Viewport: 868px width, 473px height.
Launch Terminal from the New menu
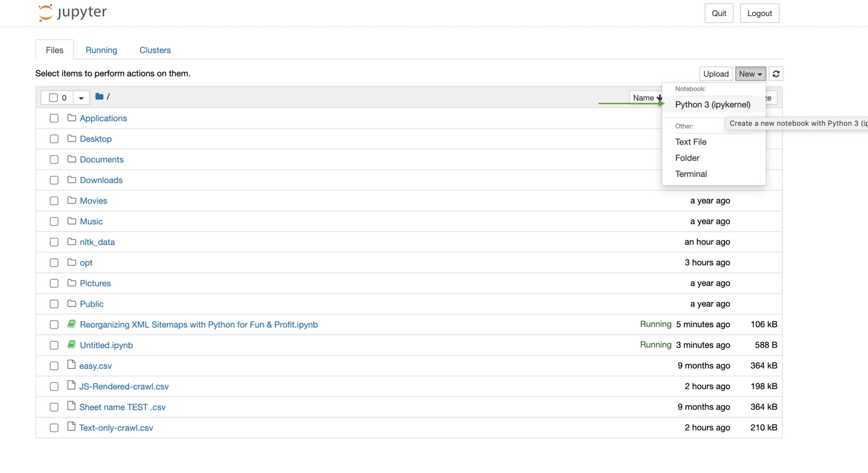pyautogui.click(x=691, y=174)
